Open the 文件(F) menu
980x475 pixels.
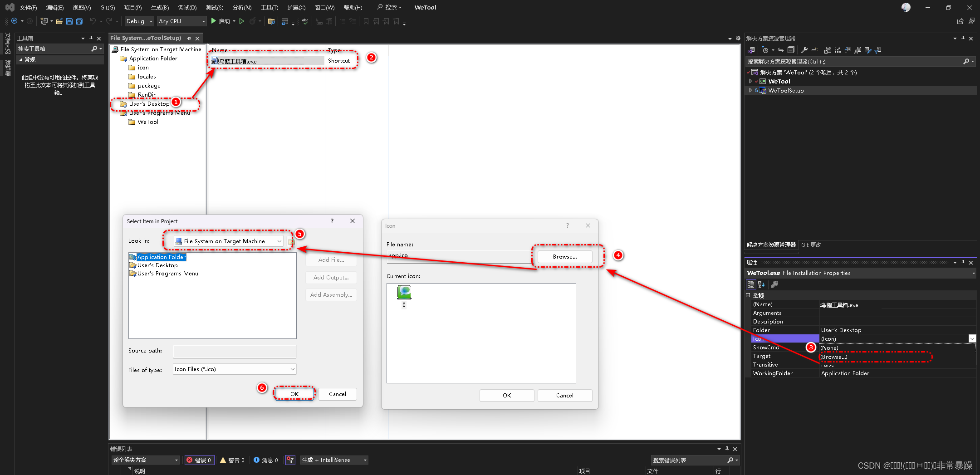pos(28,7)
